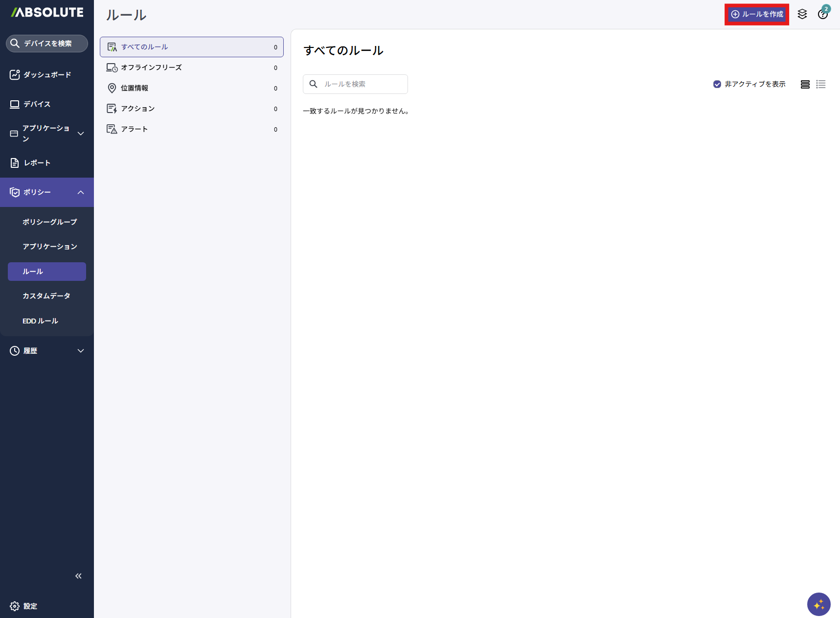Screen dimensions: 840x618
Task: Click the Absolute logo
Action: coord(47,12)
